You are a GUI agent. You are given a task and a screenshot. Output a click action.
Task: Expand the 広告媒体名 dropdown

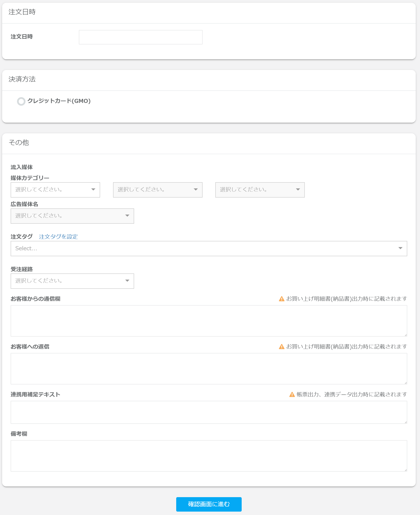[x=72, y=216]
